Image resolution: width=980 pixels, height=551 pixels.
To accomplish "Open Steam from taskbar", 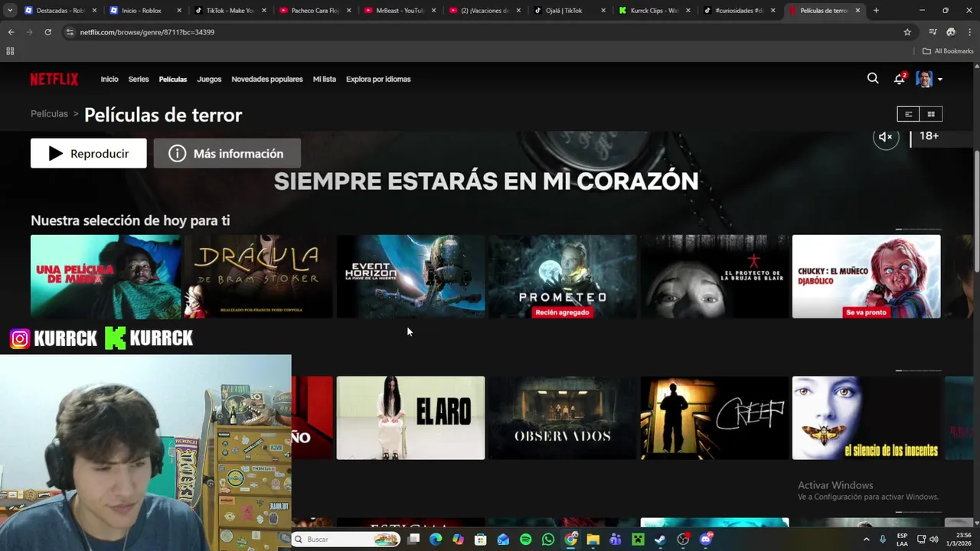I will tap(661, 540).
